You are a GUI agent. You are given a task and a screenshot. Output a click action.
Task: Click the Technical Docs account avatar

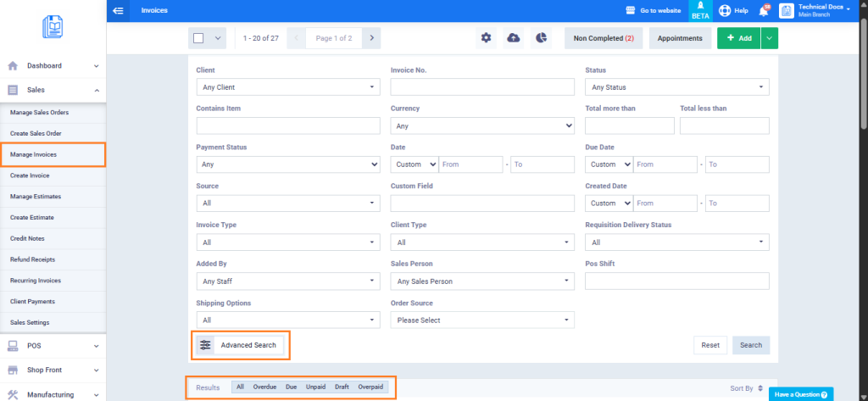coord(787,10)
